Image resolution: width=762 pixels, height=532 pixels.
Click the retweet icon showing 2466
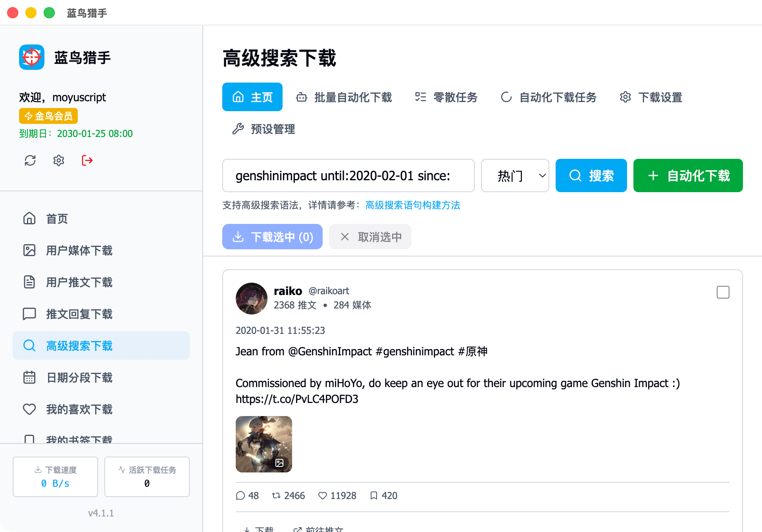click(x=276, y=495)
